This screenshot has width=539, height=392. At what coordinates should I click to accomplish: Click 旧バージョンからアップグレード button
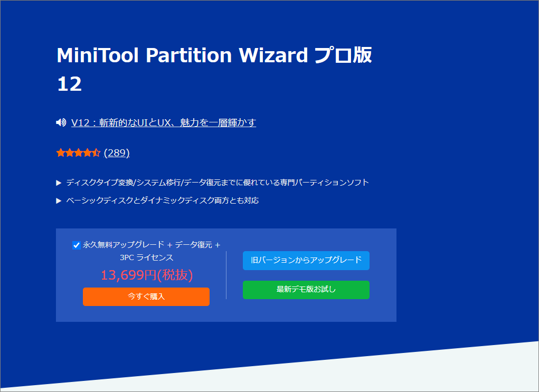click(x=306, y=261)
